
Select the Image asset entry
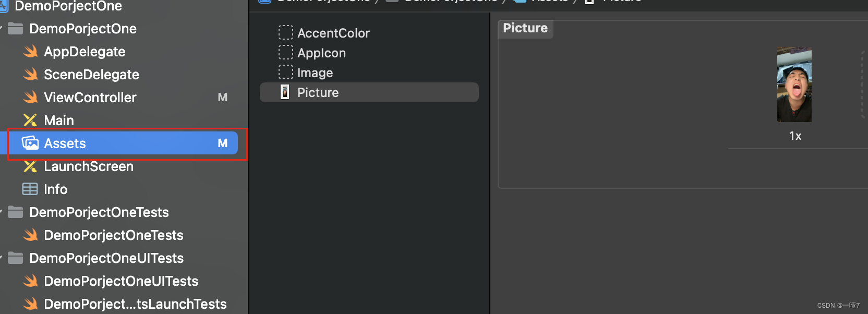pyautogui.click(x=315, y=73)
